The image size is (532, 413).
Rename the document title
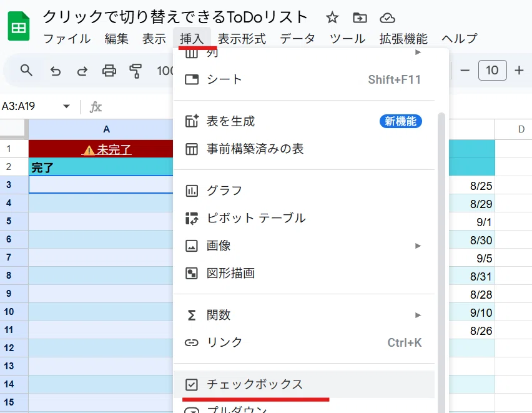pyautogui.click(x=175, y=17)
